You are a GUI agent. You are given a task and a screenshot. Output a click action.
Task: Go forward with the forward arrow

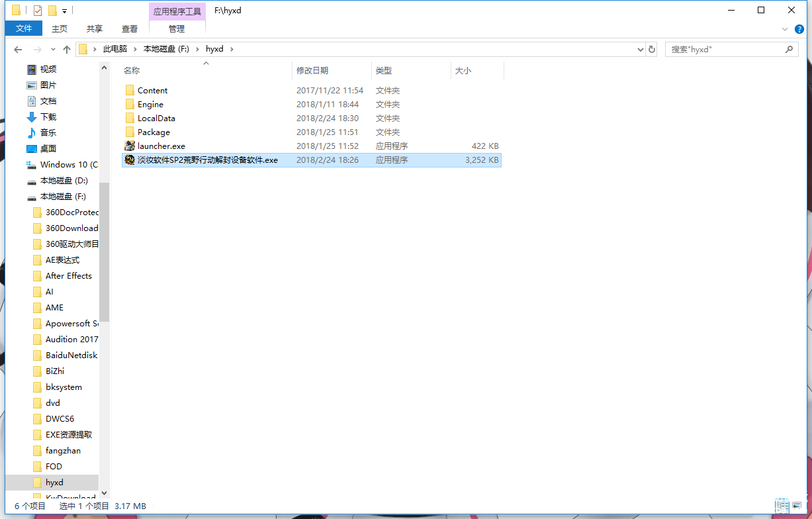(x=38, y=50)
